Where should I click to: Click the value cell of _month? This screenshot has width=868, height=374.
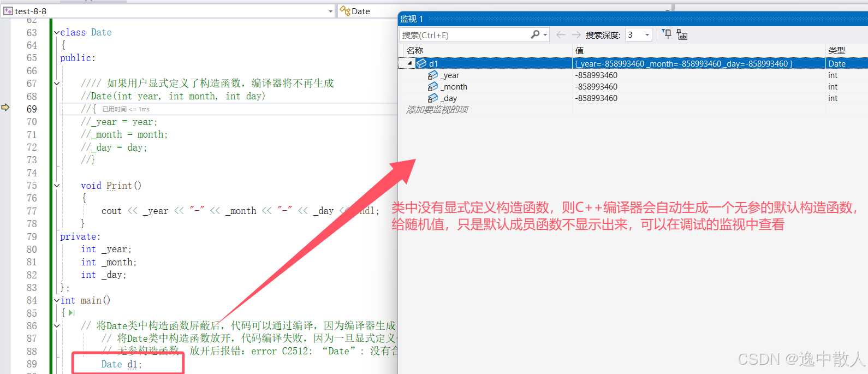click(x=699, y=87)
